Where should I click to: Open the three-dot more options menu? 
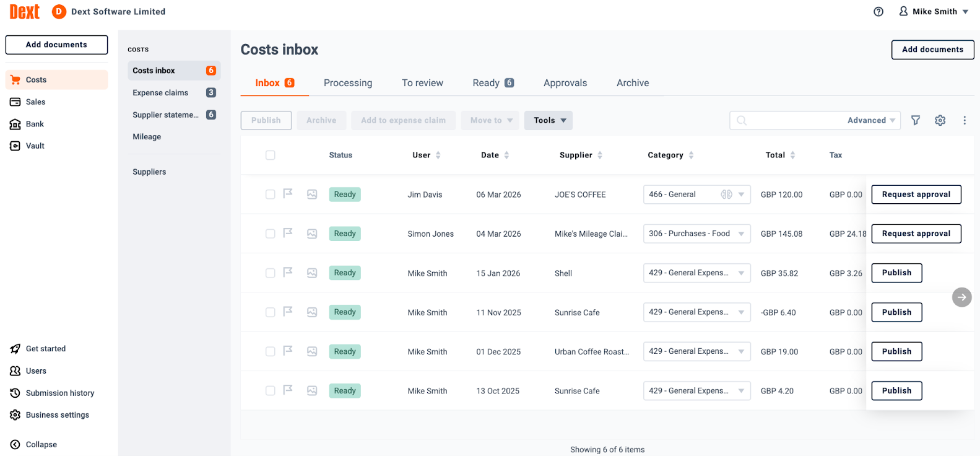point(965,120)
